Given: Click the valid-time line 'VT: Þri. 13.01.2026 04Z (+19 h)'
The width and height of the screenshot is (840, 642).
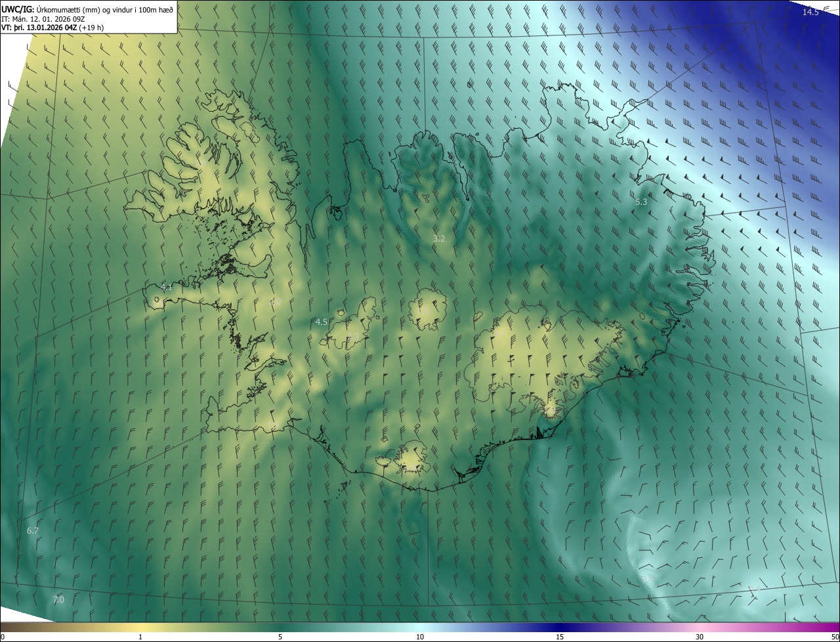Looking at the screenshot, I should point(52,28).
